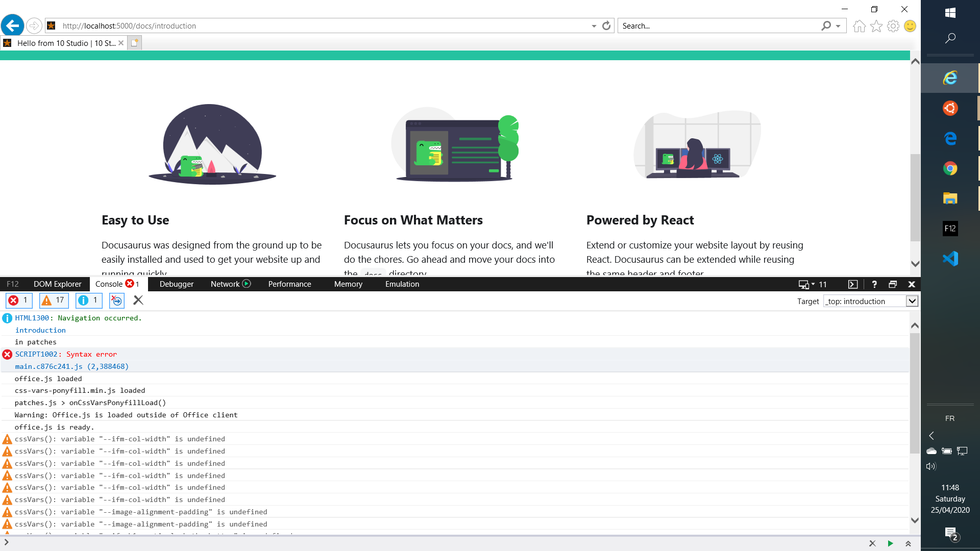
Task: Open the address bar autocomplete dropdown
Action: (593, 26)
